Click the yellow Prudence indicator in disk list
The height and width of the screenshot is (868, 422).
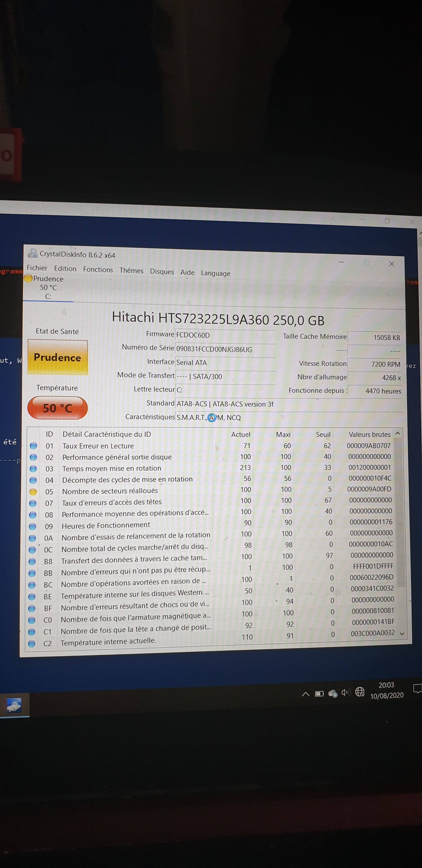(x=28, y=278)
